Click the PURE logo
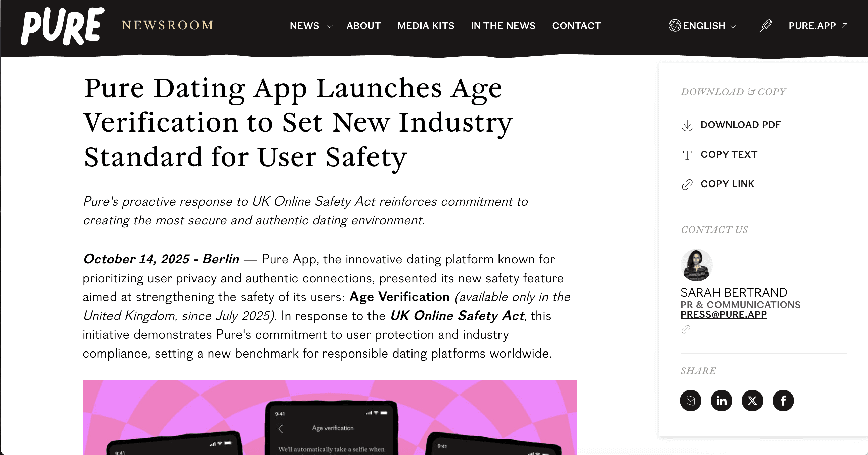Screen dimensions: 868x455 click(x=63, y=26)
